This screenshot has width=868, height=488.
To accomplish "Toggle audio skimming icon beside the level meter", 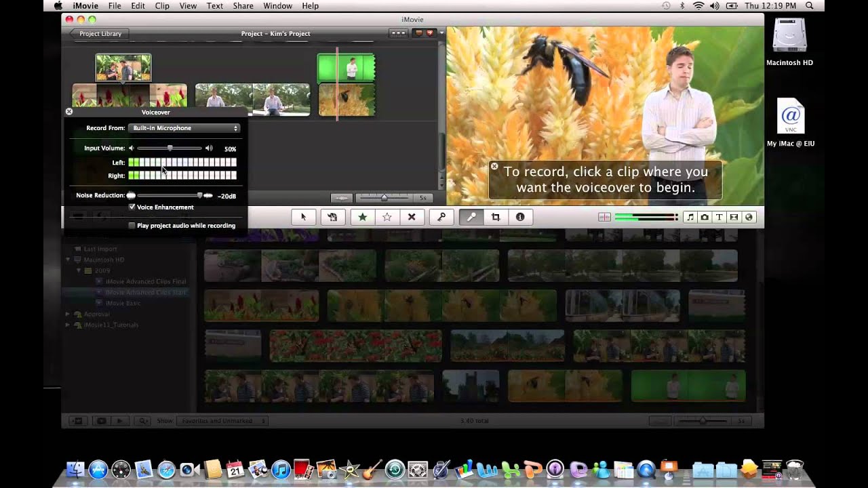I will coord(604,217).
